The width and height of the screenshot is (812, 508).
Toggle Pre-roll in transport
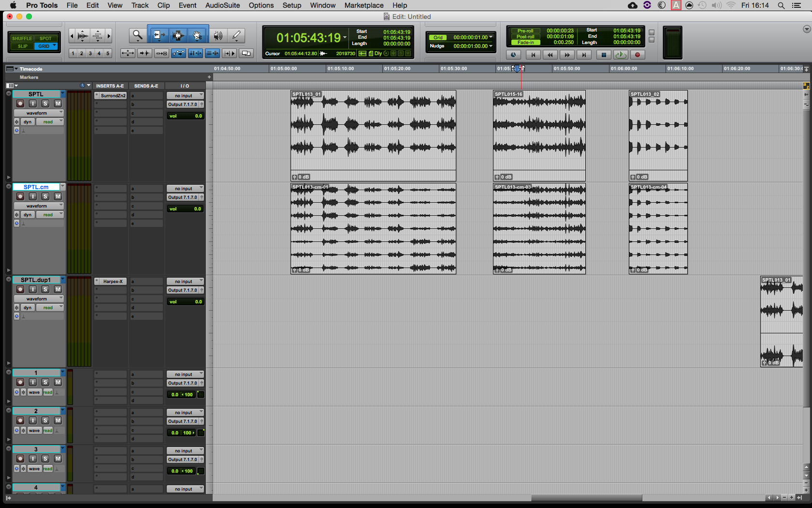point(525,30)
